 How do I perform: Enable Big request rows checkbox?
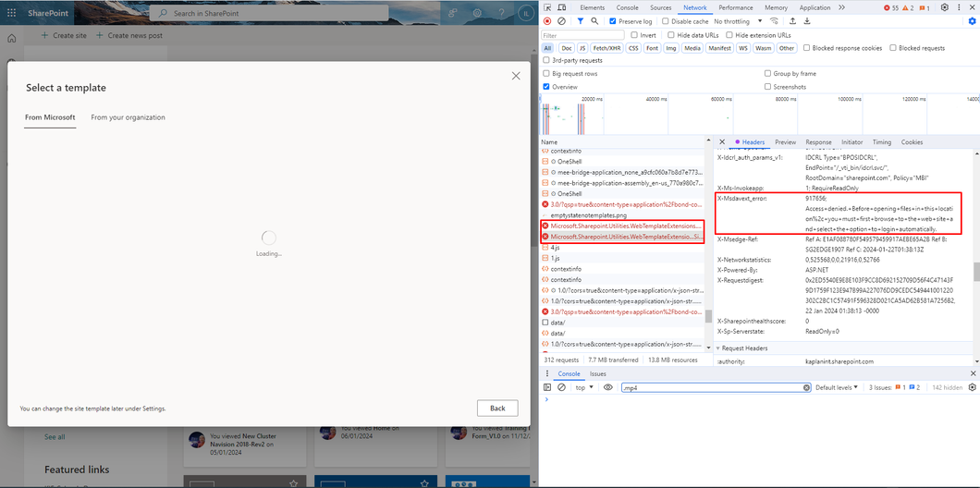(547, 73)
